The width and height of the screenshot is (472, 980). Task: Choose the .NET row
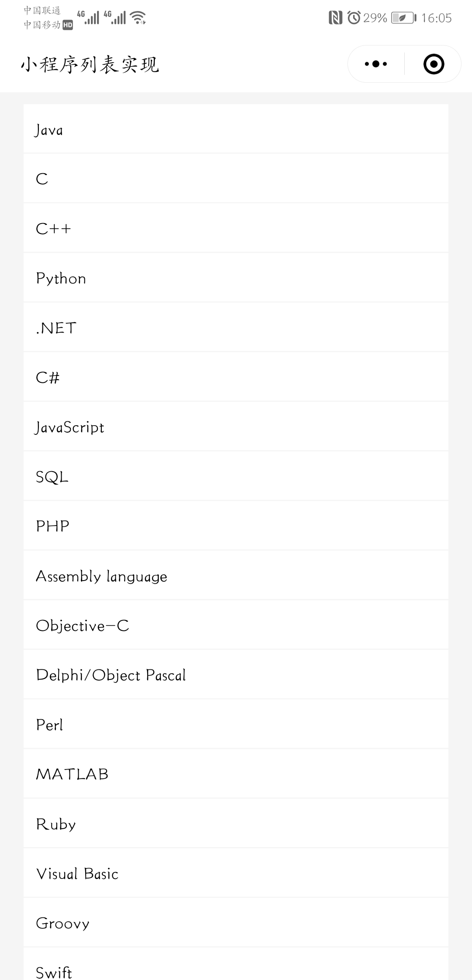[x=236, y=328]
